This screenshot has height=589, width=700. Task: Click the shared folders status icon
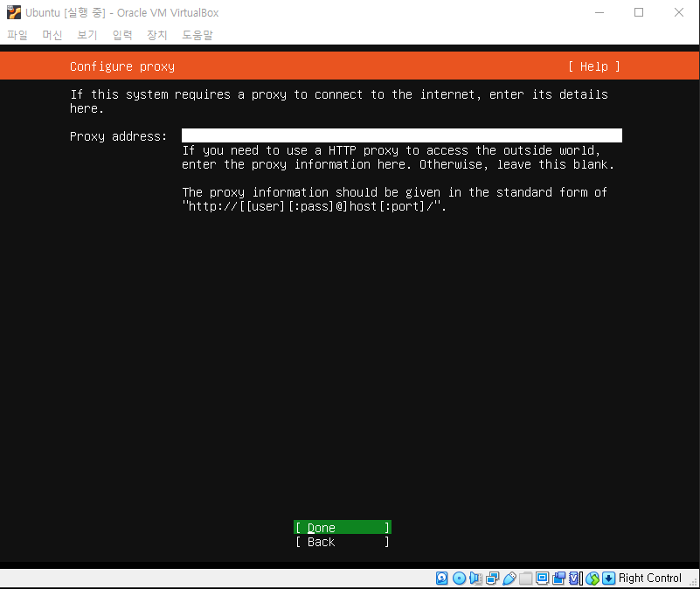coord(525,579)
